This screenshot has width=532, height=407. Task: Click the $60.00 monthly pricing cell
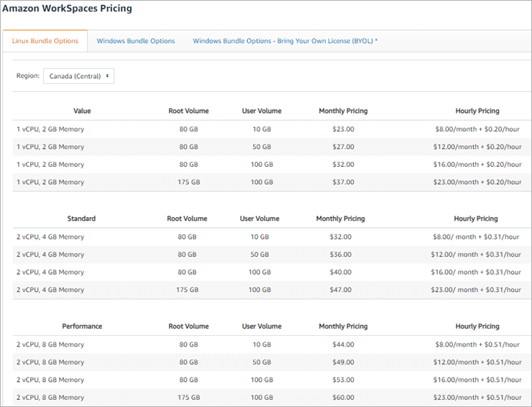(x=343, y=398)
